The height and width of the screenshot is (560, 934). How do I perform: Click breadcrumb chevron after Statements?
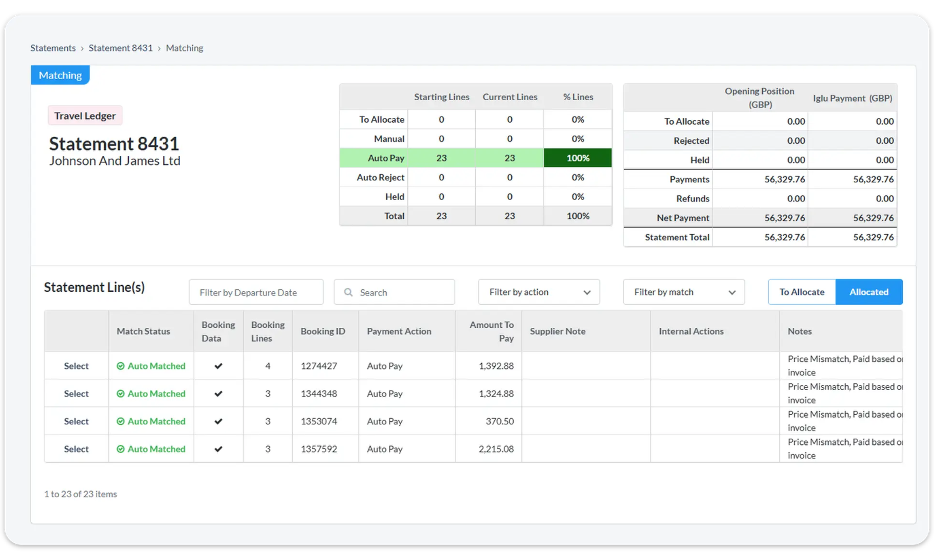[x=82, y=49]
